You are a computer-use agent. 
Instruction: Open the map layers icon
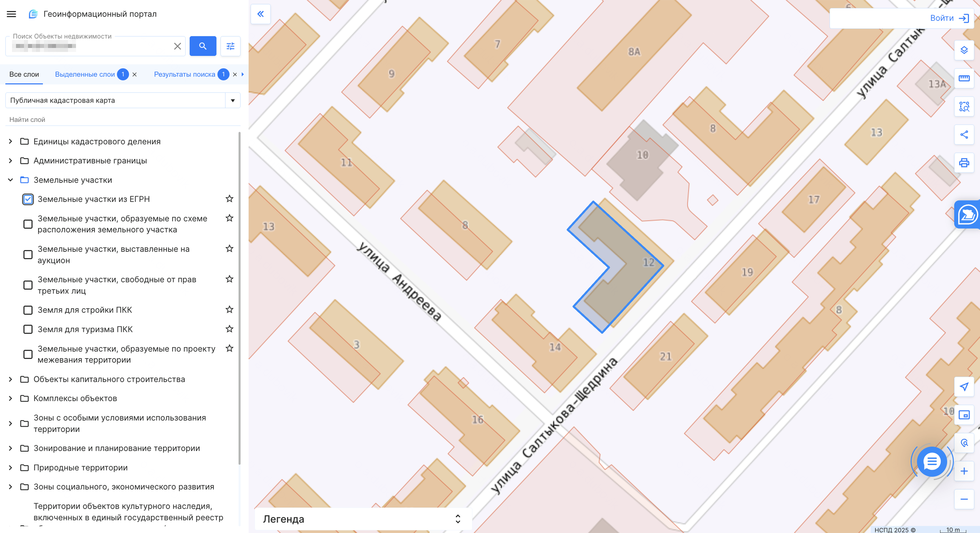pyautogui.click(x=964, y=50)
